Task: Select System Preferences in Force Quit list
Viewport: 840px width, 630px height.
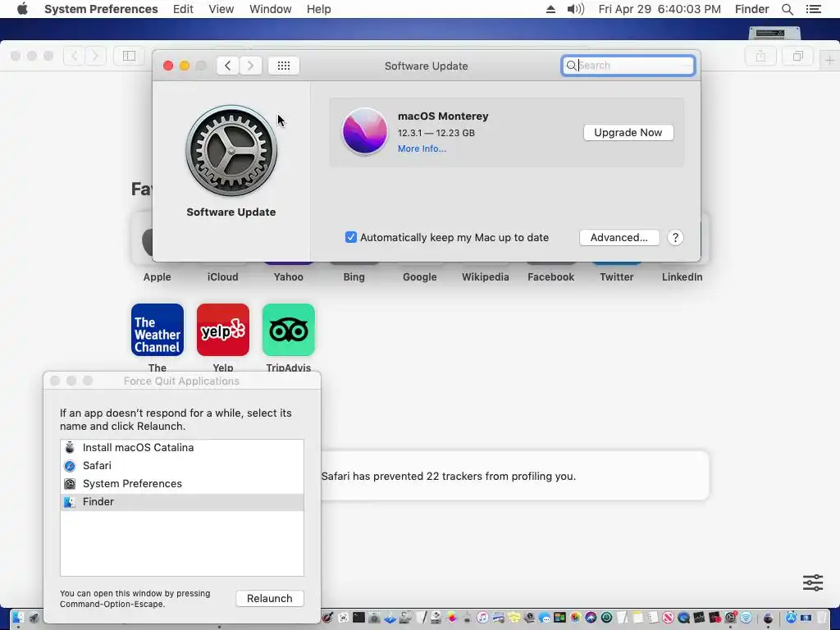Action: tap(181, 484)
